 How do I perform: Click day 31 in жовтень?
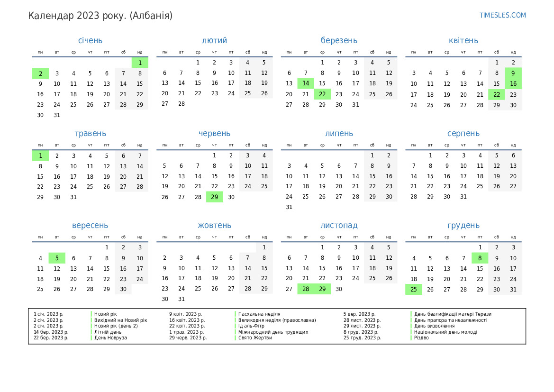(181, 299)
